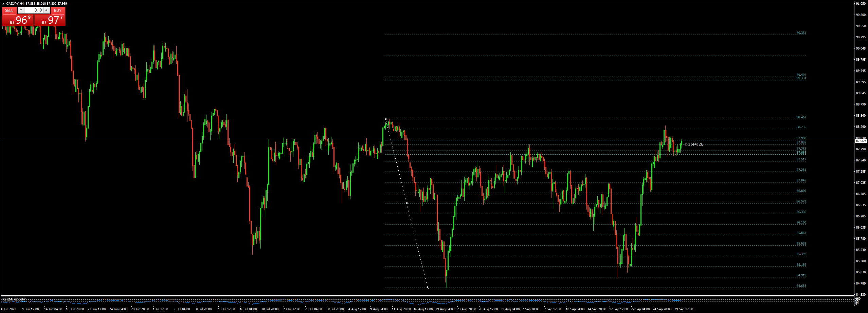Click the CADJPY,H4 chart title text
868x313 pixels.
(15, 4)
